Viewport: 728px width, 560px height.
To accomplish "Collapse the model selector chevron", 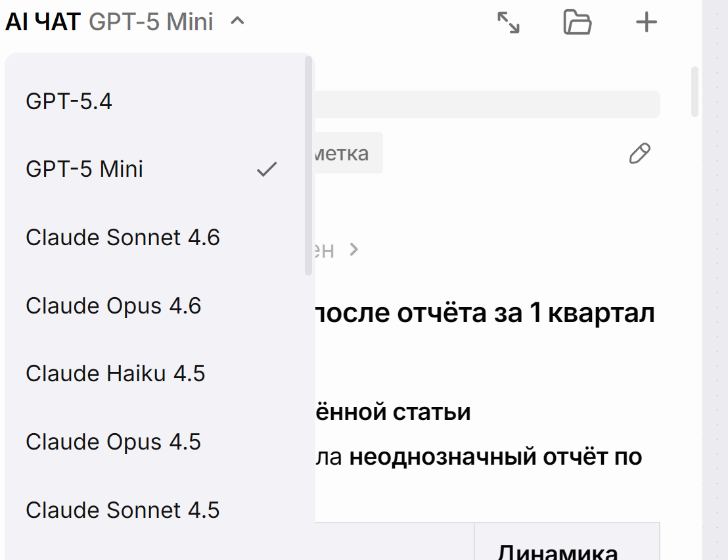I will pyautogui.click(x=237, y=21).
